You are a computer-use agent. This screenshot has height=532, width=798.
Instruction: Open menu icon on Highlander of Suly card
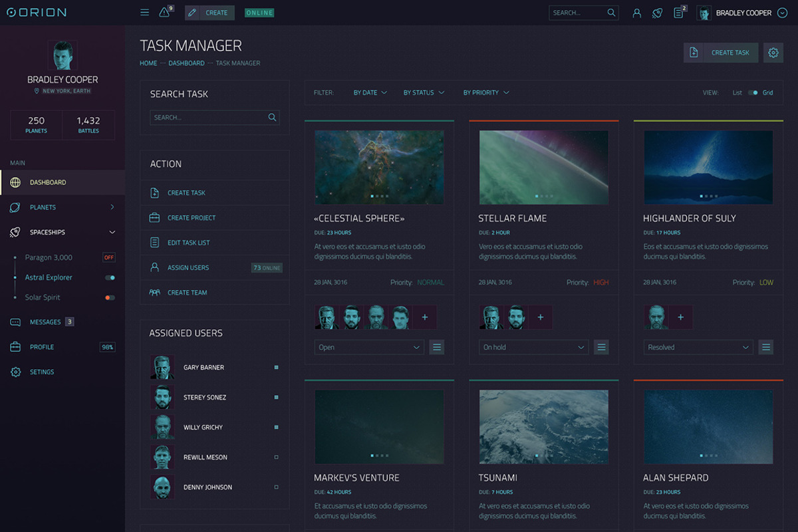click(x=766, y=347)
